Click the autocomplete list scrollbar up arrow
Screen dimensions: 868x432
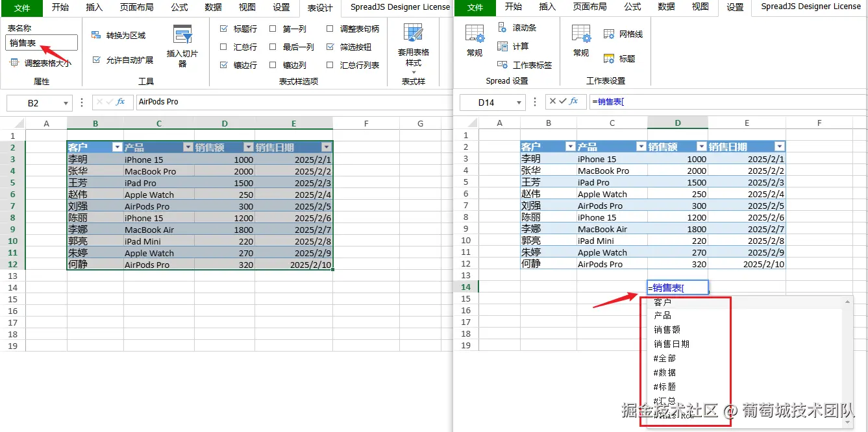click(x=847, y=301)
